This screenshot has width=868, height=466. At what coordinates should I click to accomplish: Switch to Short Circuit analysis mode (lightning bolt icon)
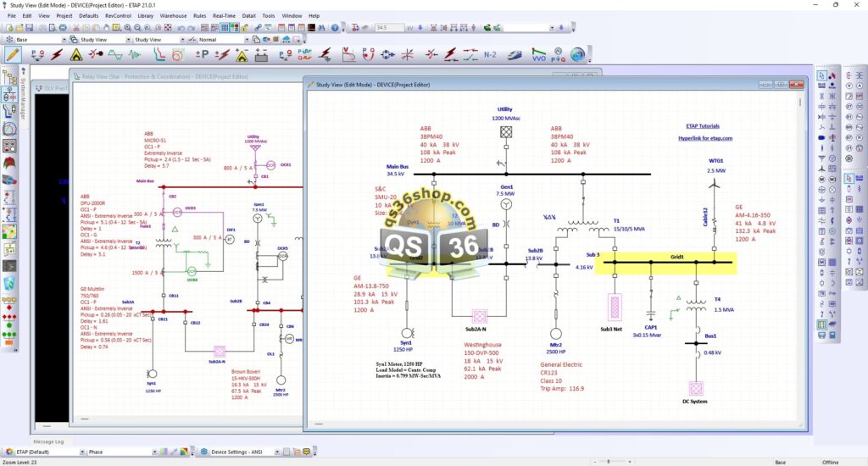coord(58,54)
